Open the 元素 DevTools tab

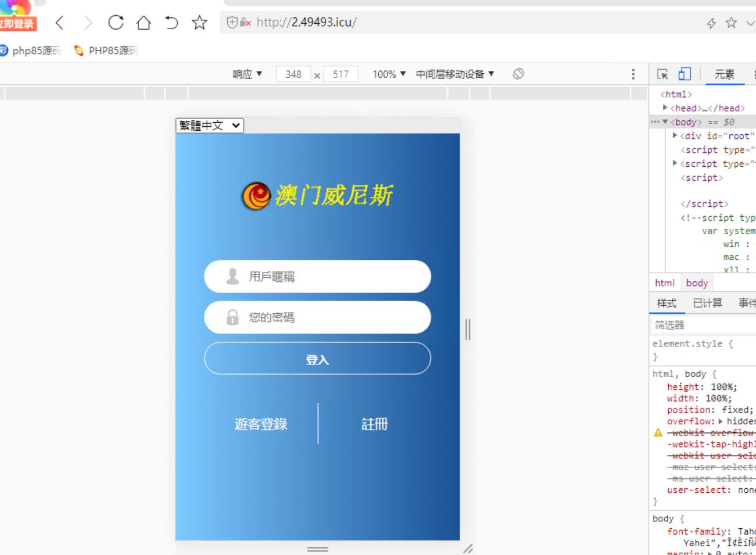point(724,74)
